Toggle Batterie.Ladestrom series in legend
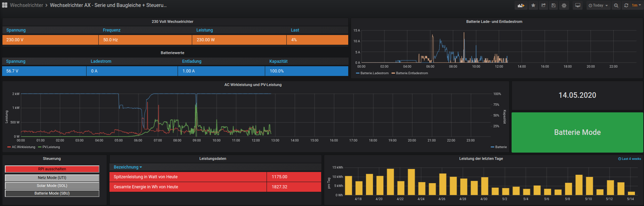644x206 pixels. (x=374, y=73)
